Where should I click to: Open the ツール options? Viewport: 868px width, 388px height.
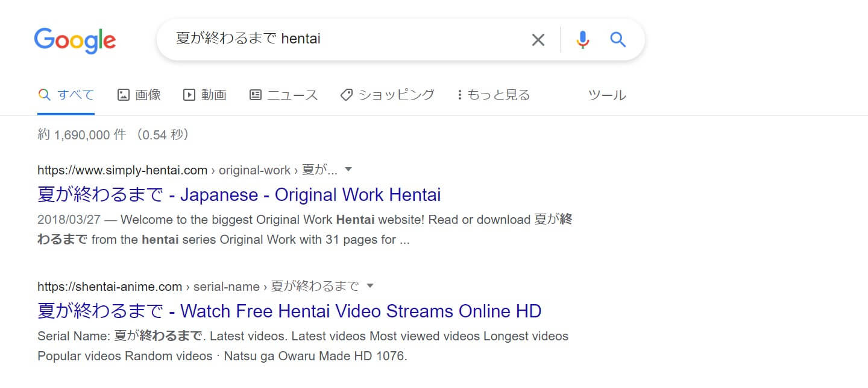point(607,95)
